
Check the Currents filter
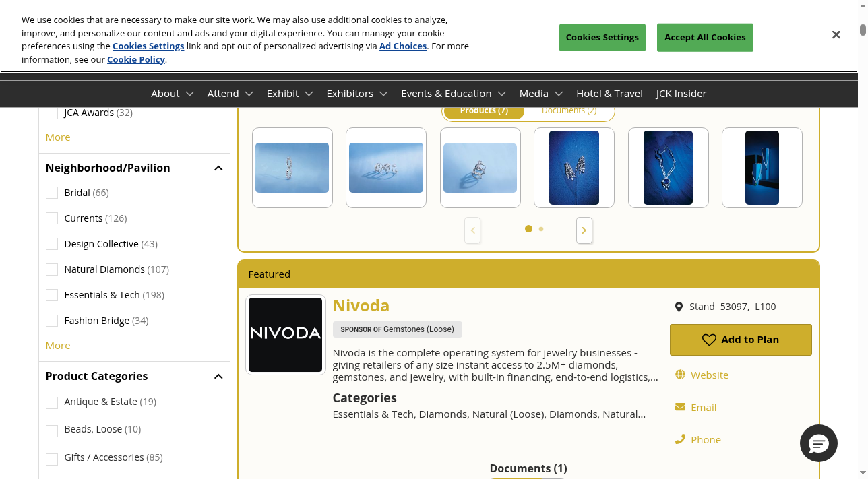(x=52, y=218)
